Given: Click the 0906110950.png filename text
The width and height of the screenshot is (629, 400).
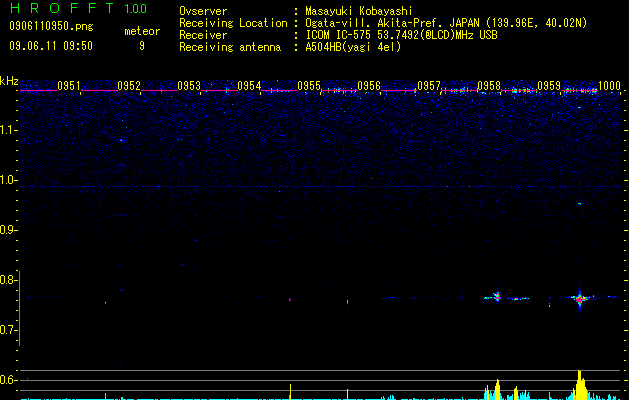Looking at the screenshot, I should (51, 26).
